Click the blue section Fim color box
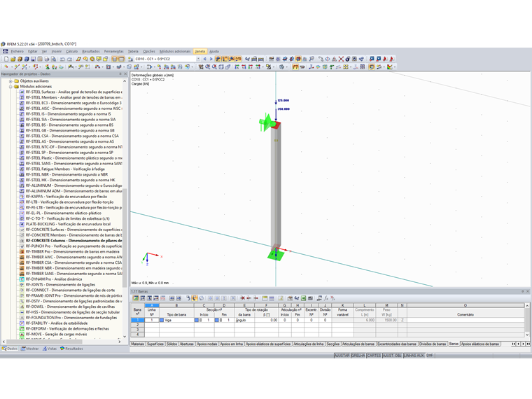The height and width of the screenshot is (399, 532). pos(216,320)
